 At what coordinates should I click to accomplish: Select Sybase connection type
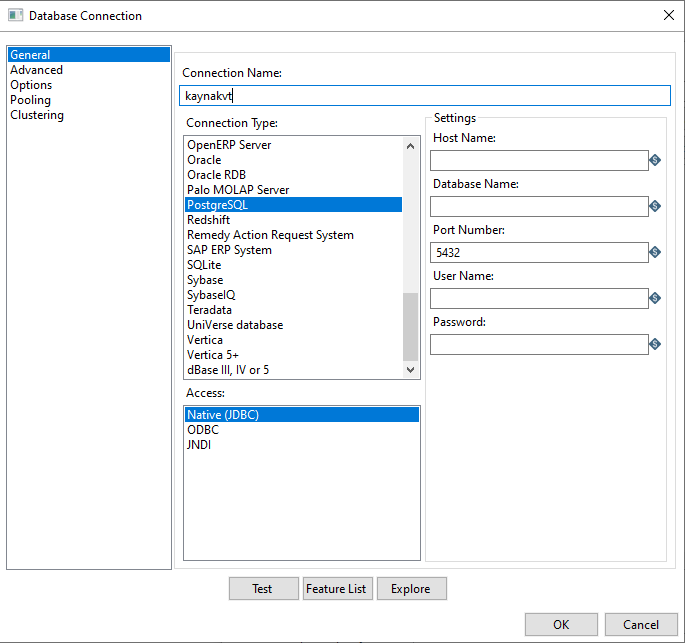[x=293, y=280]
